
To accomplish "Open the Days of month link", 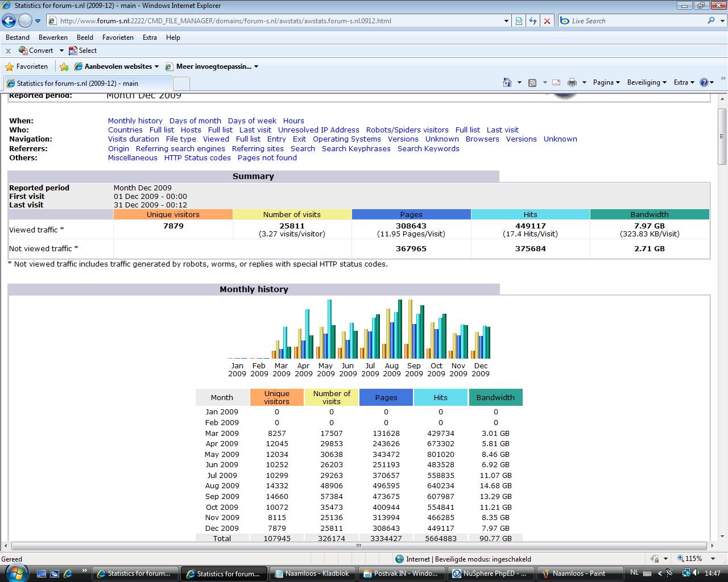I will [195, 120].
